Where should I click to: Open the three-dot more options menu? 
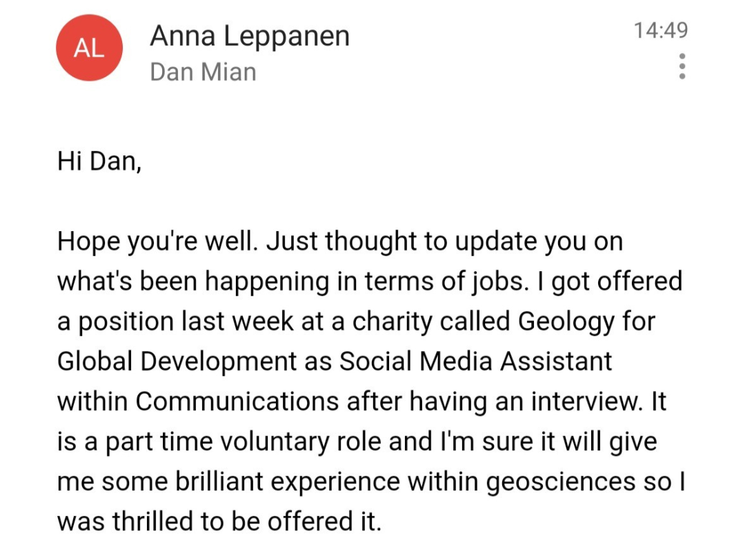click(x=682, y=66)
